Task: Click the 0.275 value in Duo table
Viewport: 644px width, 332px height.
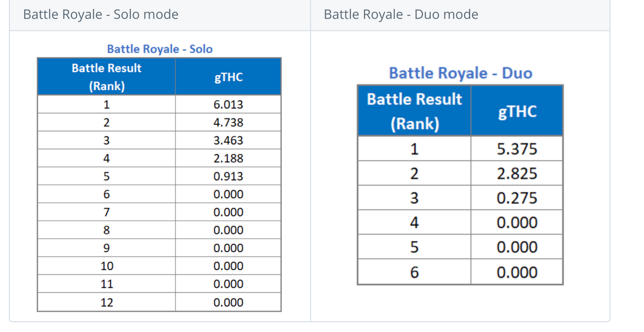Action: pyautogui.click(x=517, y=198)
